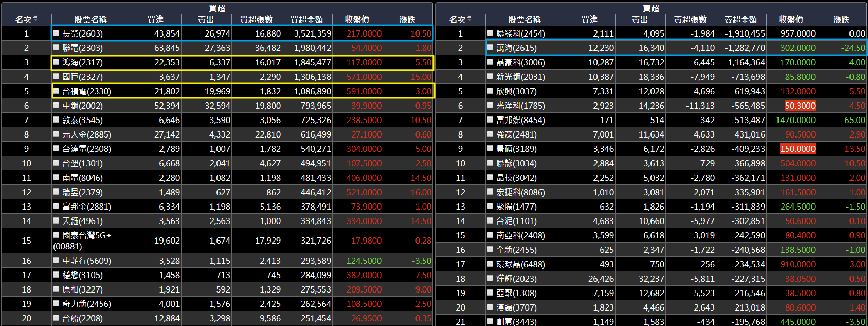Click the -65.00 change value

[x=853, y=120]
